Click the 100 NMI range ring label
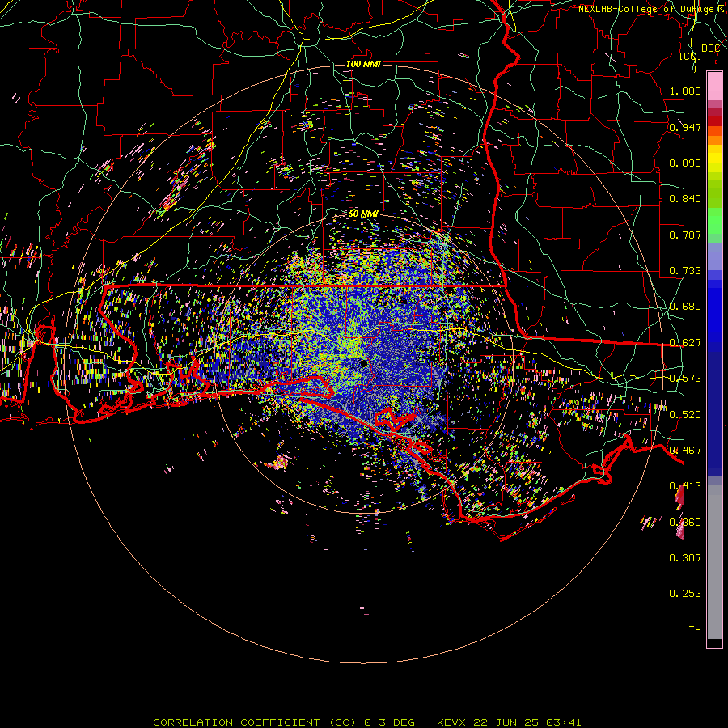The width and height of the screenshot is (728, 728). (363, 64)
